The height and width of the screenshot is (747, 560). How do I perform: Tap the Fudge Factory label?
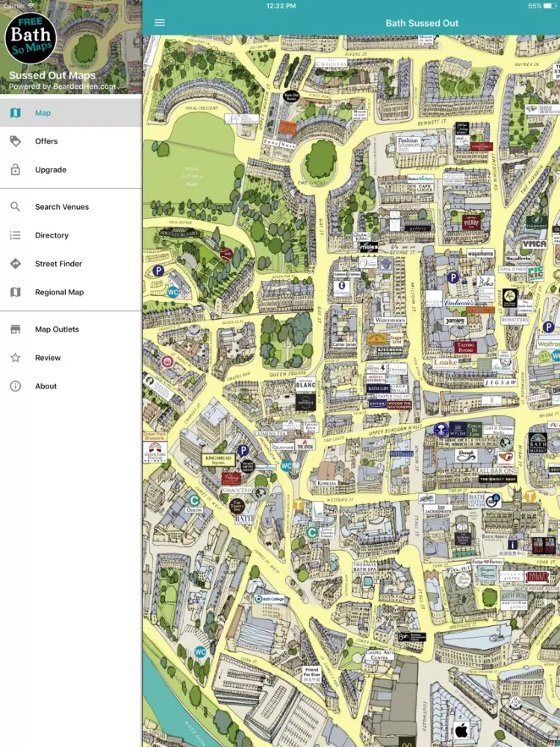click(x=488, y=562)
